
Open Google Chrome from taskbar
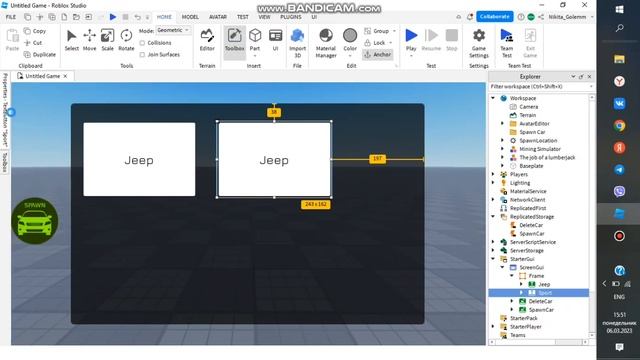619,126
